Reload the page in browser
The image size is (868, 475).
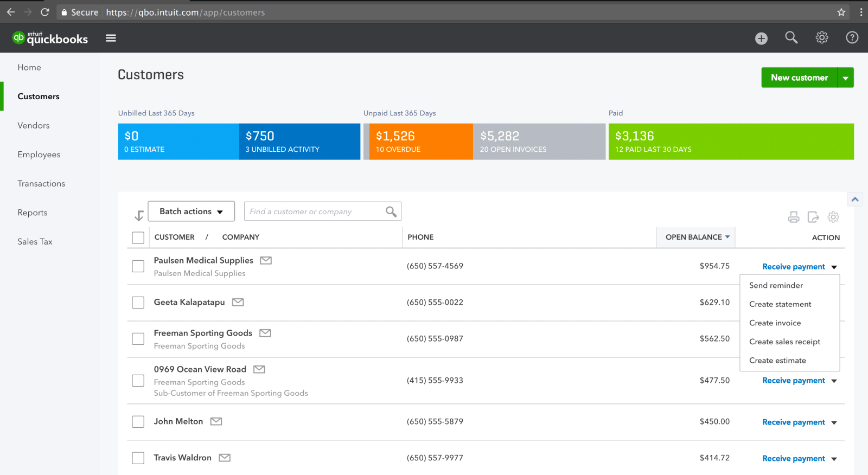tap(45, 12)
